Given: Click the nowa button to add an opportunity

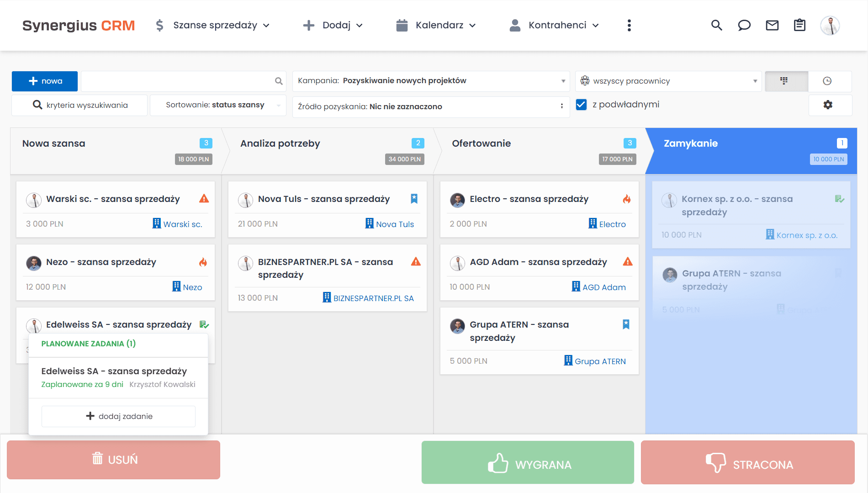Looking at the screenshot, I should [44, 81].
